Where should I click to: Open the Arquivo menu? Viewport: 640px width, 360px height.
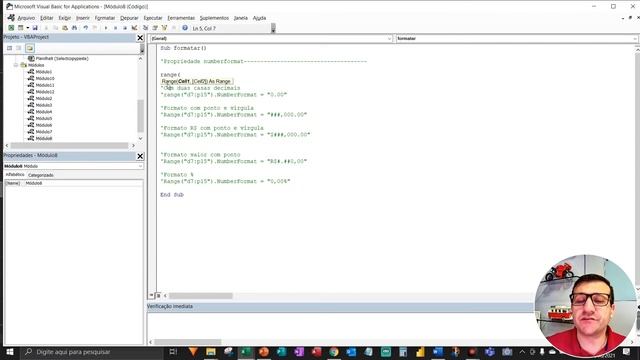[x=26, y=18]
